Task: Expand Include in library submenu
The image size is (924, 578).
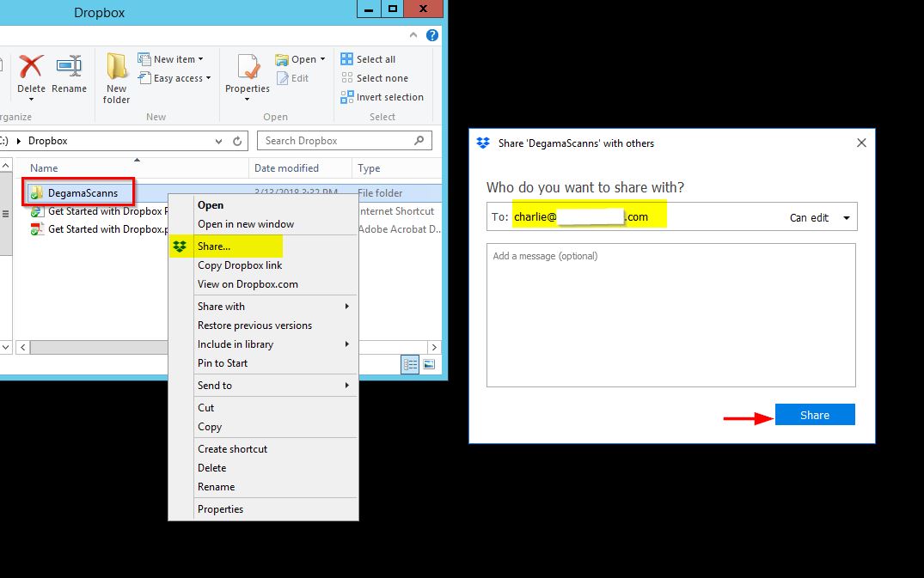Action: pyautogui.click(x=263, y=344)
